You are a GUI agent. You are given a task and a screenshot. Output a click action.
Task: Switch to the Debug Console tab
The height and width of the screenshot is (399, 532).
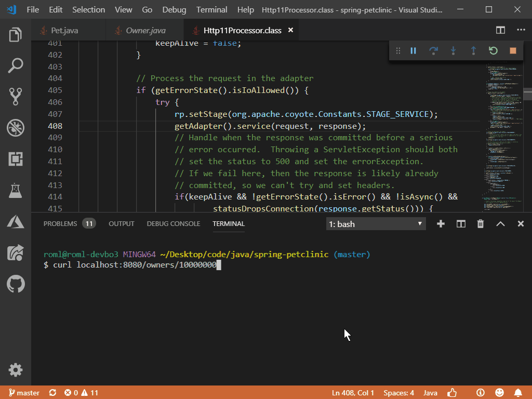pyautogui.click(x=173, y=224)
